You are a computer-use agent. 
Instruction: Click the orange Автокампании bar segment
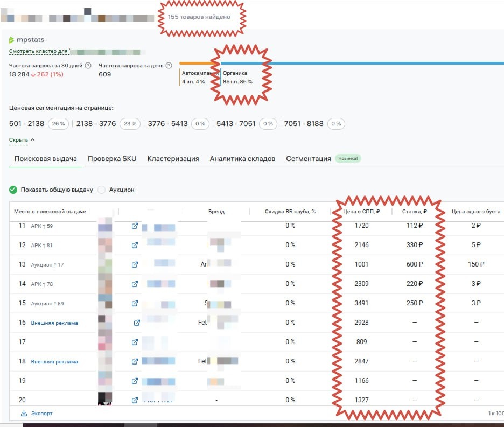[x=200, y=64]
